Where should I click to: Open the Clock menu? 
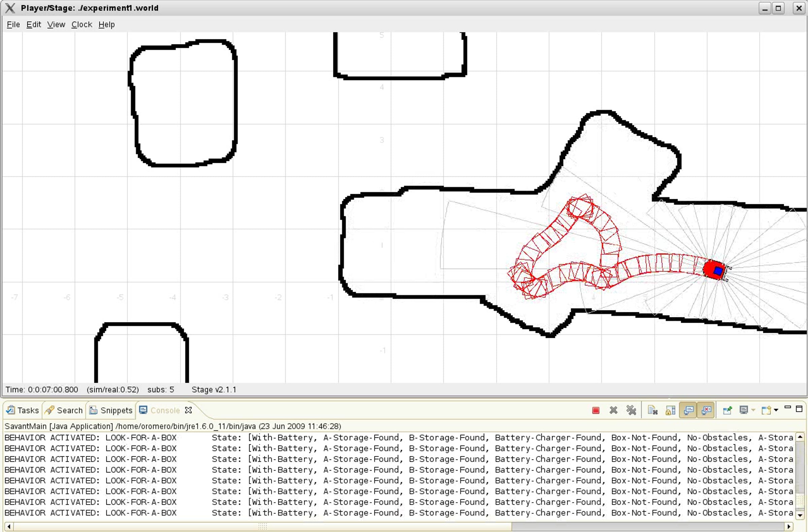pos(81,25)
